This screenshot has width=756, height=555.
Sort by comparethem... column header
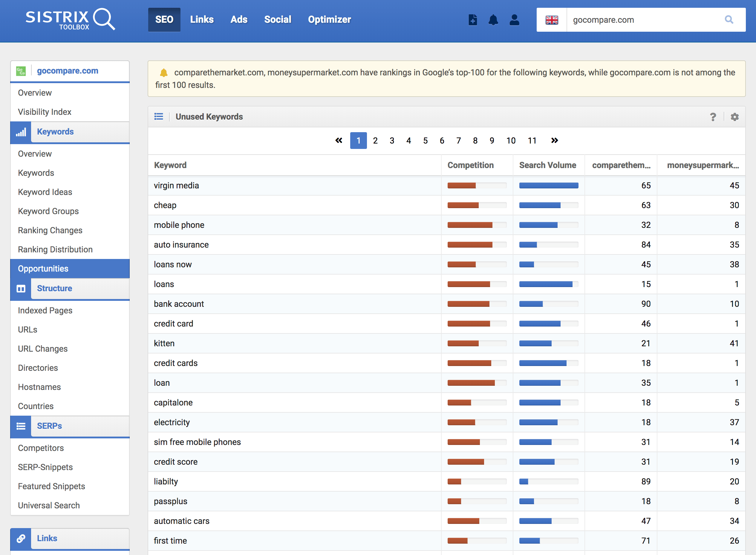coord(621,165)
